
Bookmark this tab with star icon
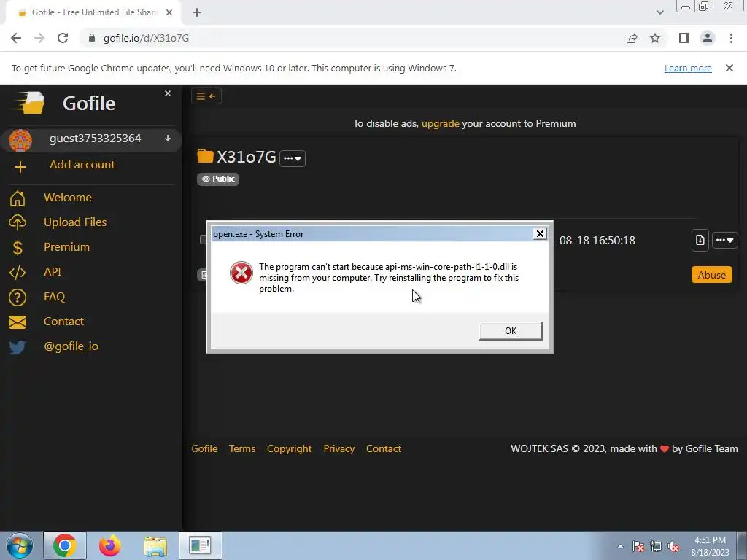(x=655, y=38)
